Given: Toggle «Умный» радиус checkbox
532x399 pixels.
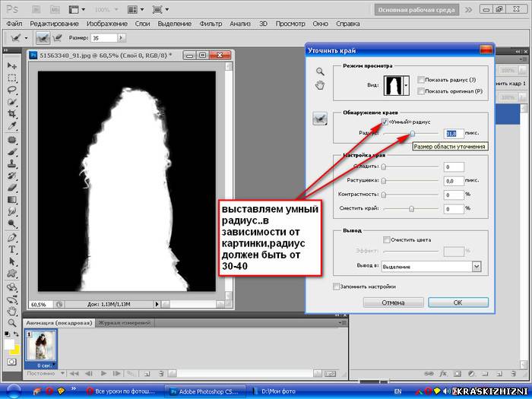Looking at the screenshot, I should click(x=385, y=122).
